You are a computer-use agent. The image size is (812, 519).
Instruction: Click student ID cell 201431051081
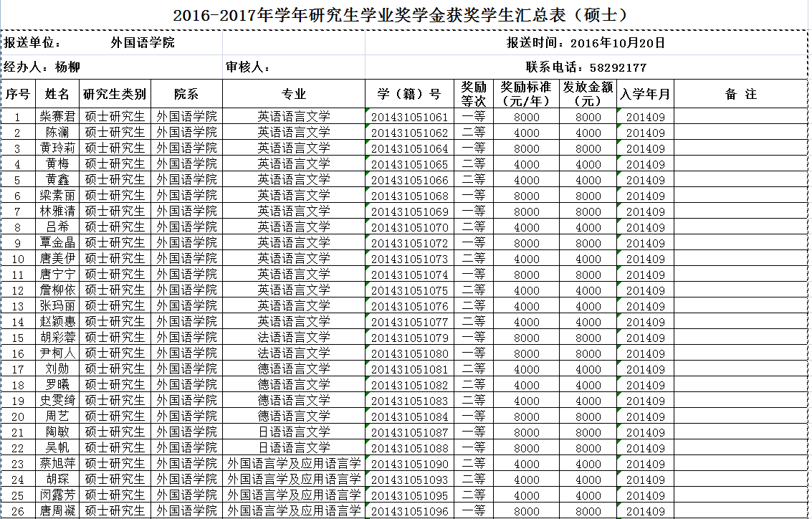409,369
